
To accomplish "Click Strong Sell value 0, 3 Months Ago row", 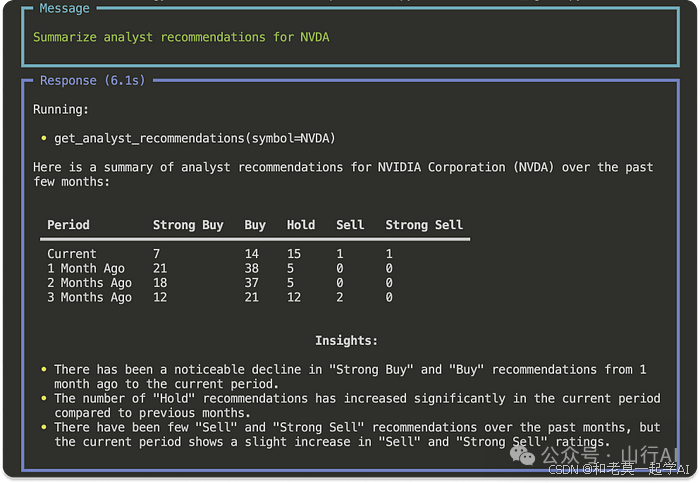I will [389, 297].
